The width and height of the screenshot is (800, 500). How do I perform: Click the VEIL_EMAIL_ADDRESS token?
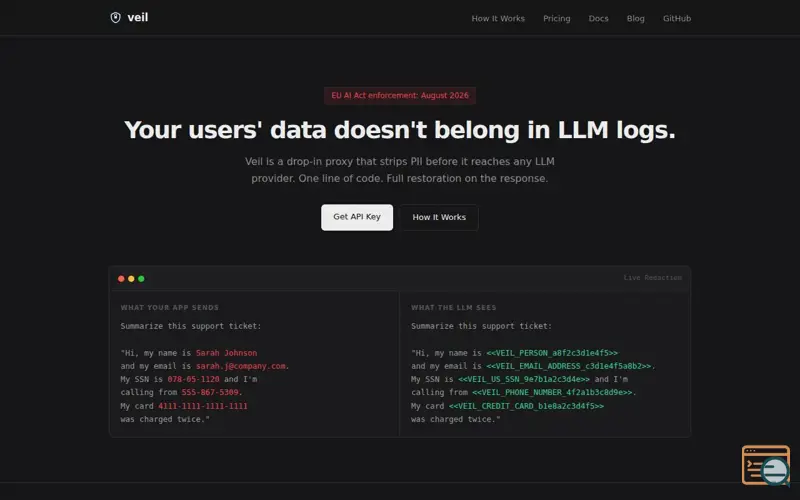pyautogui.click(x=569, y=366)
